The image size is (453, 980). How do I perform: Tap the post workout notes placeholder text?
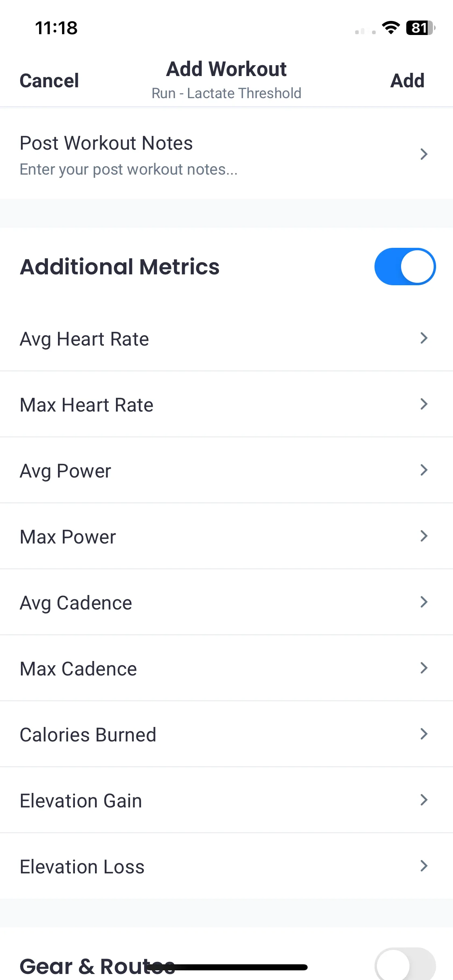click(x=129, y=169)
